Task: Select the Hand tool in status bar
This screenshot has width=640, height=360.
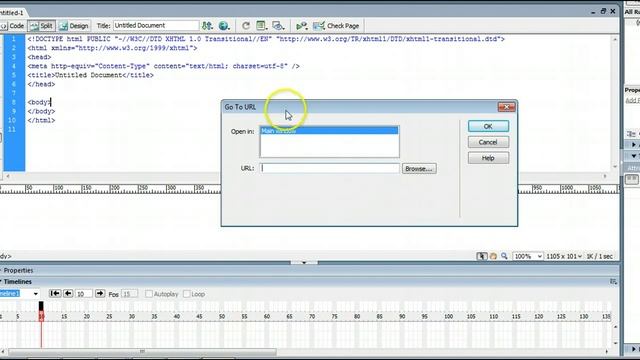Action: coord(493,256)
